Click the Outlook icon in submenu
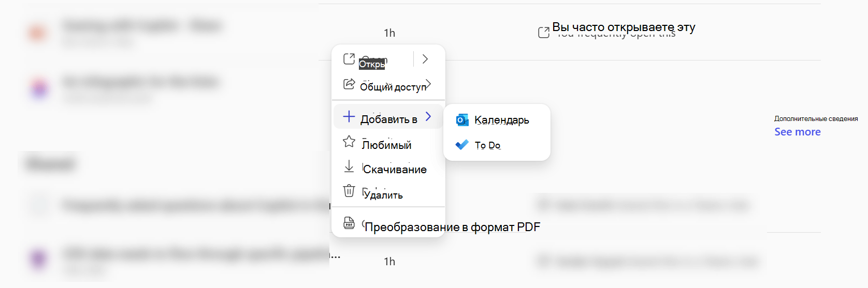The height and width of the screenshot is (288, 868). click(x=462, y=120)
